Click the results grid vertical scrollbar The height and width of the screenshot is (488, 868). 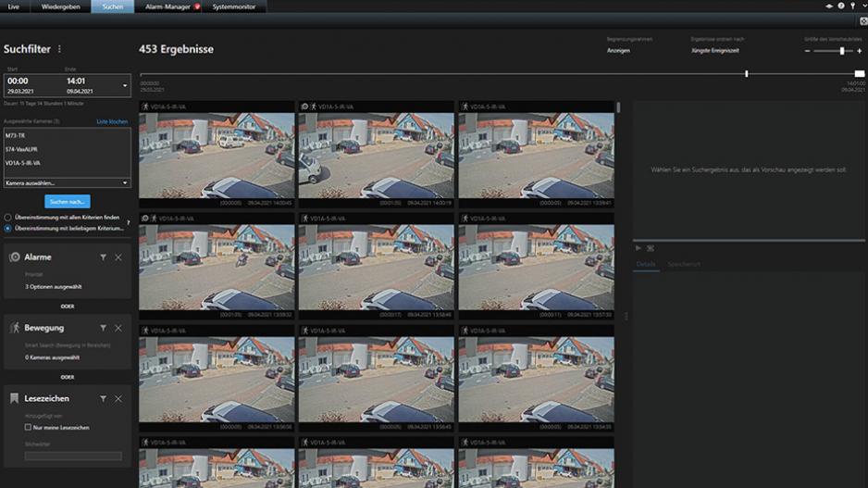pyautogui.click(x=618, y=107)
